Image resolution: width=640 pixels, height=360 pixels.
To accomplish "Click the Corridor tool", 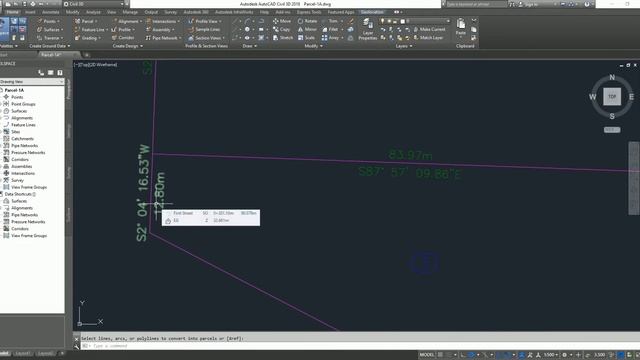I will [x=123, y=38].
